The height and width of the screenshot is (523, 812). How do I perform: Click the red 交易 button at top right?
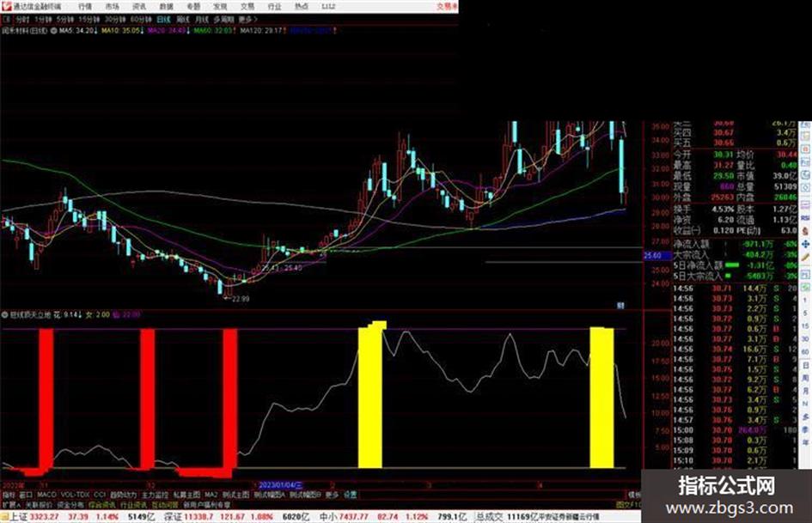447,7
